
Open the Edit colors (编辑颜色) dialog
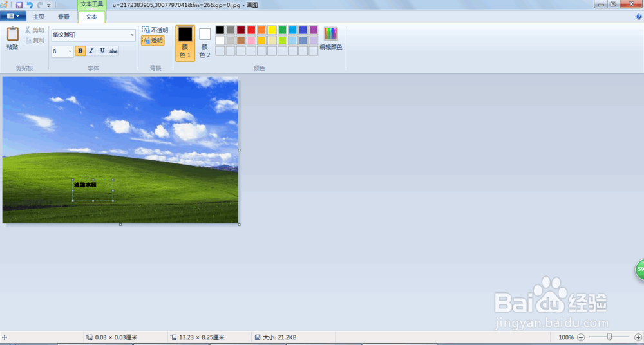[330, 39]
